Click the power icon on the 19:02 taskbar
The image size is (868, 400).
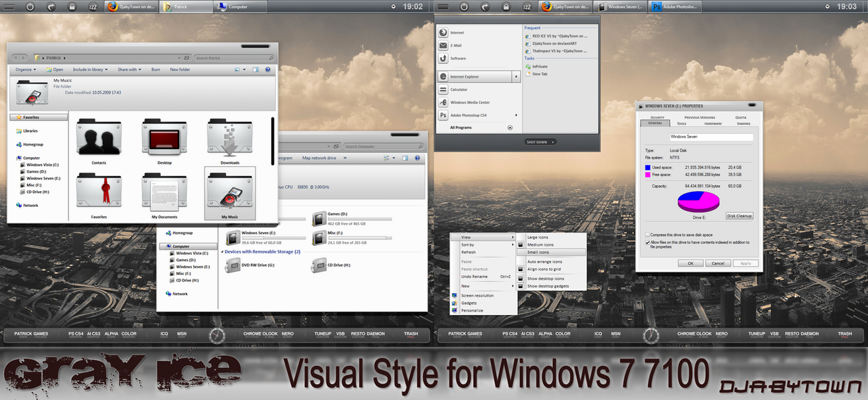(30, 6)
